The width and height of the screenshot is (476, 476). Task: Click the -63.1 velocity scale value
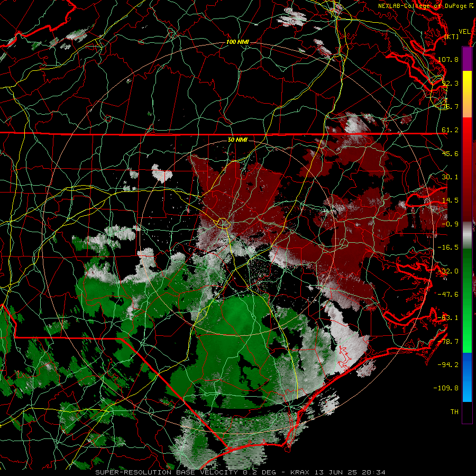click(448, 318)
